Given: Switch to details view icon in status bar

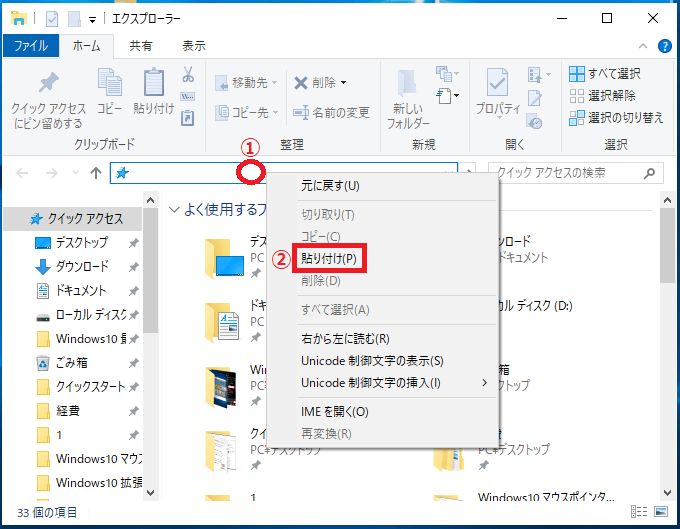Looking at the screenshot, I should (x=639, y=512).
